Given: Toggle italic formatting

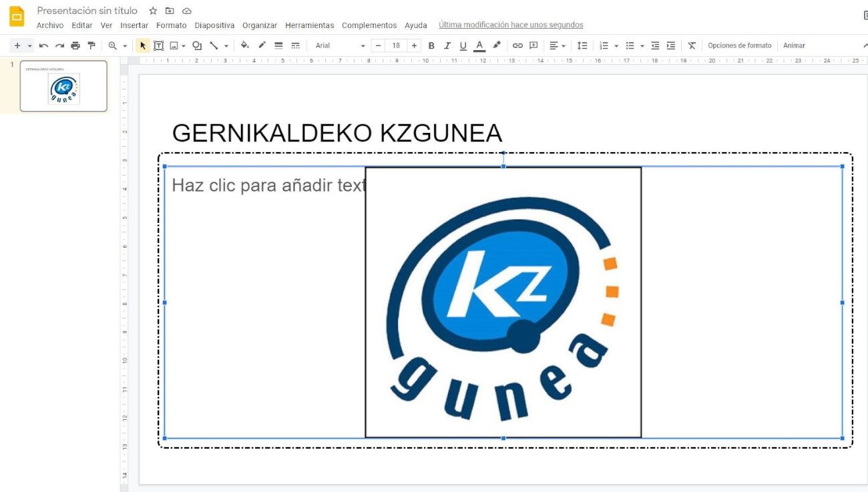Looking at the screenshot, I should [x=447, y=45].
